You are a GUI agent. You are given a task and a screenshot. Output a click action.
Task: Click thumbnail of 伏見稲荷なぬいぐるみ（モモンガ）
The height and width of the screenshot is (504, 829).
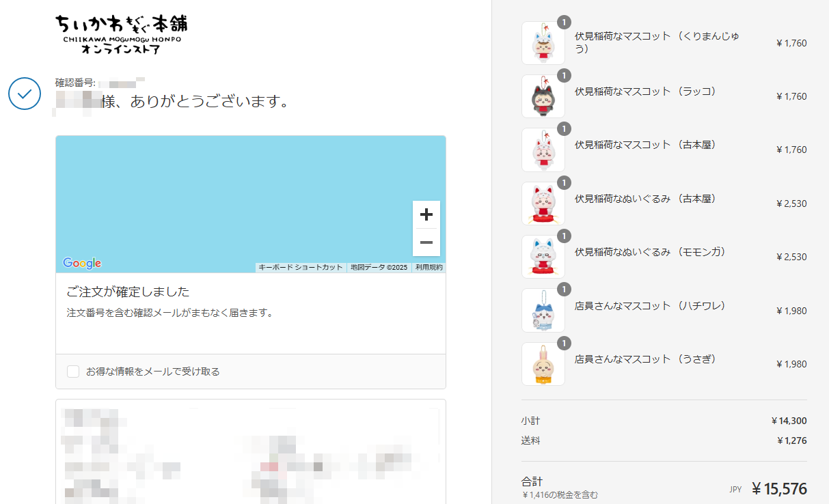click(x=543, y=257)
